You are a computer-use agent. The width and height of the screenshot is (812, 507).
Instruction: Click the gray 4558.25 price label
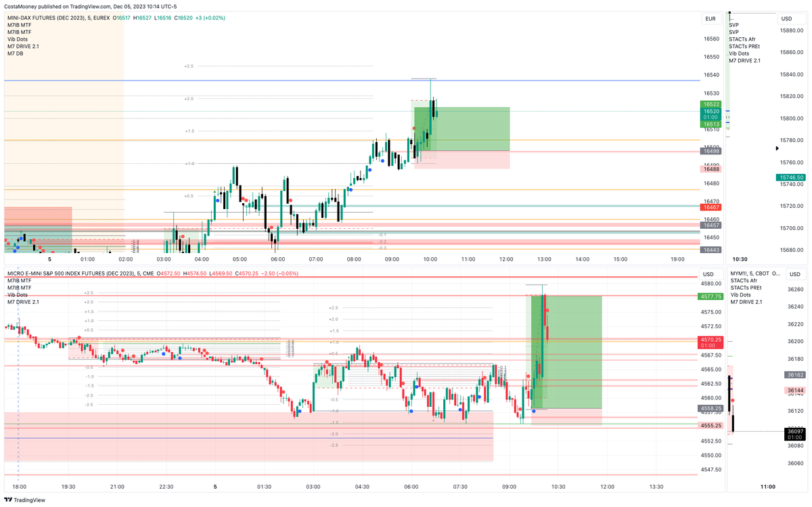(711, 408)
